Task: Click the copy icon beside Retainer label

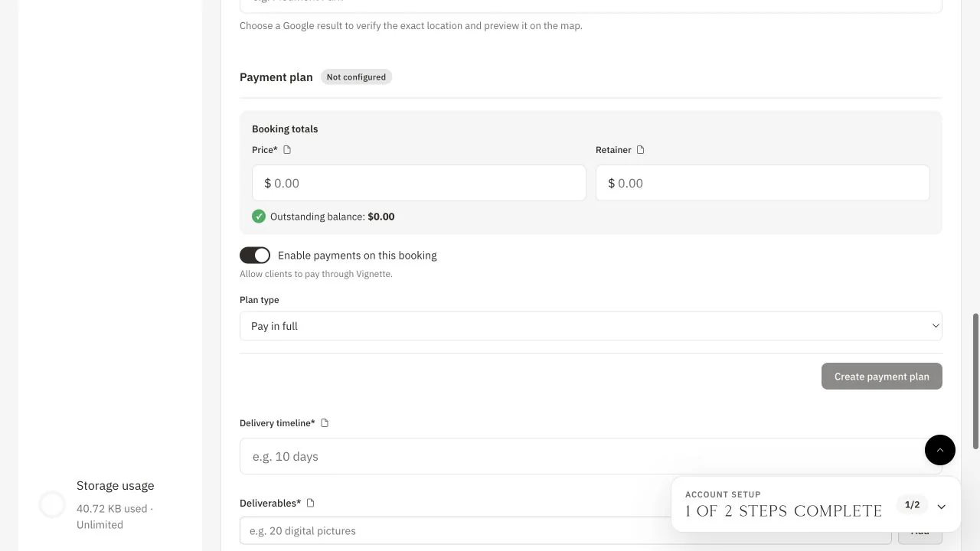Action: [641, 150]
